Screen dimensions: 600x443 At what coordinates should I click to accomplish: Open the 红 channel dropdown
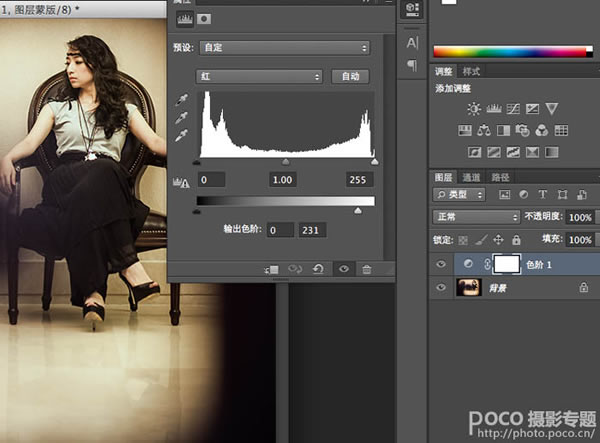point(259,76)
